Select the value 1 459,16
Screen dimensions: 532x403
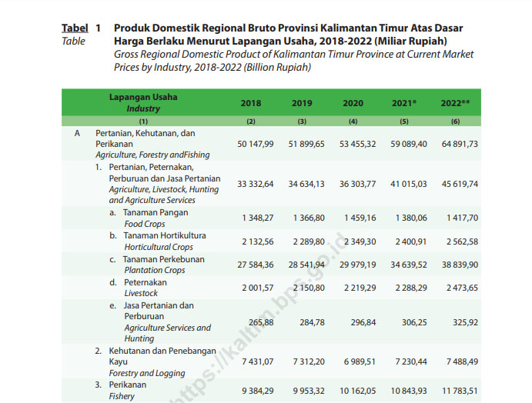pos(360,218)
